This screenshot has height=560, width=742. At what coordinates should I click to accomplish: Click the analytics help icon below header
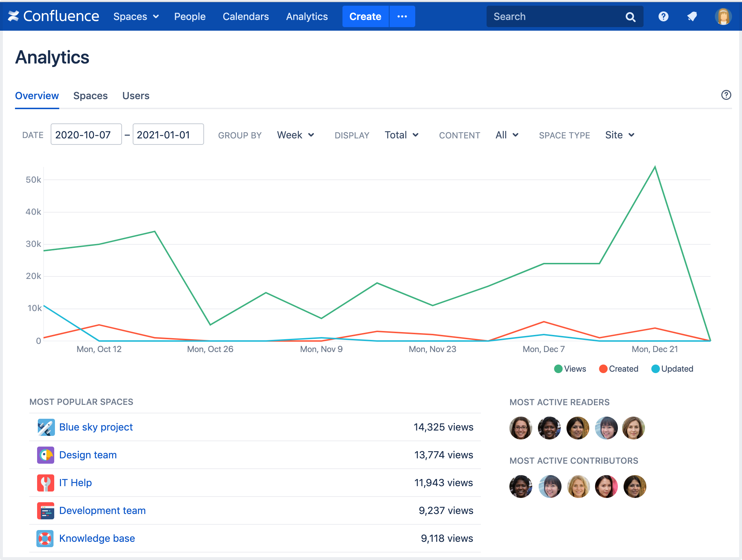coord(726,95)
